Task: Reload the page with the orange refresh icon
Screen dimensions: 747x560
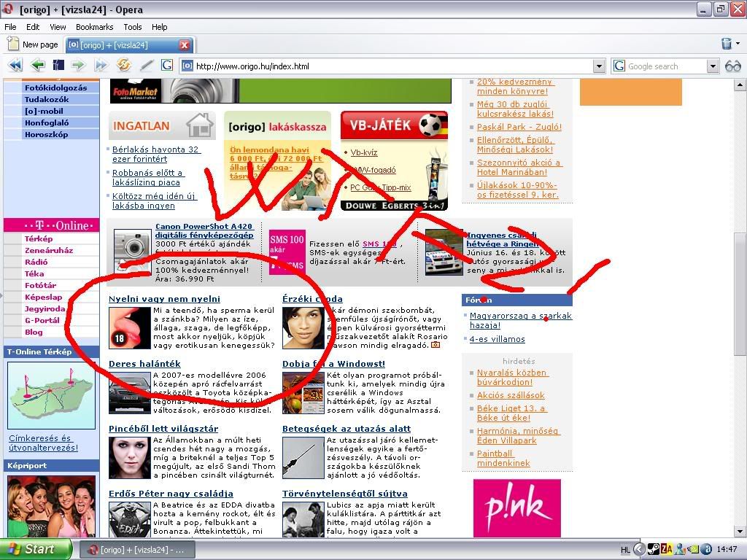Action: point(123,66)
